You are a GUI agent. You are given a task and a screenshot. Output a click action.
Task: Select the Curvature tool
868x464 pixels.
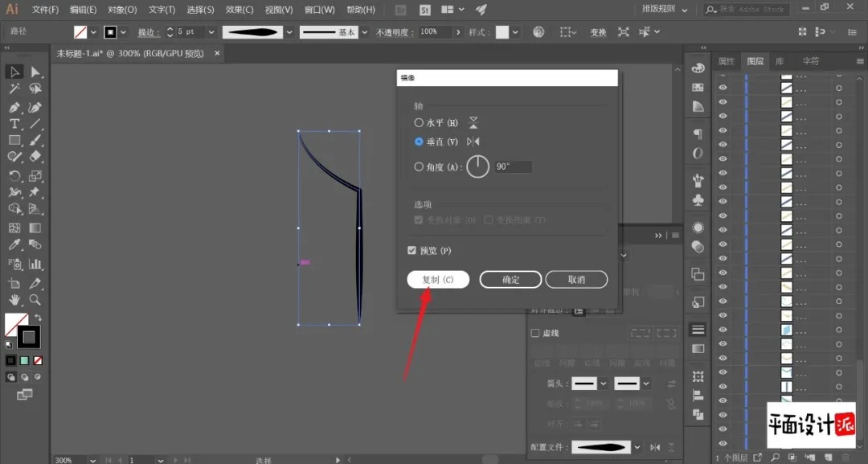point(35,107)
